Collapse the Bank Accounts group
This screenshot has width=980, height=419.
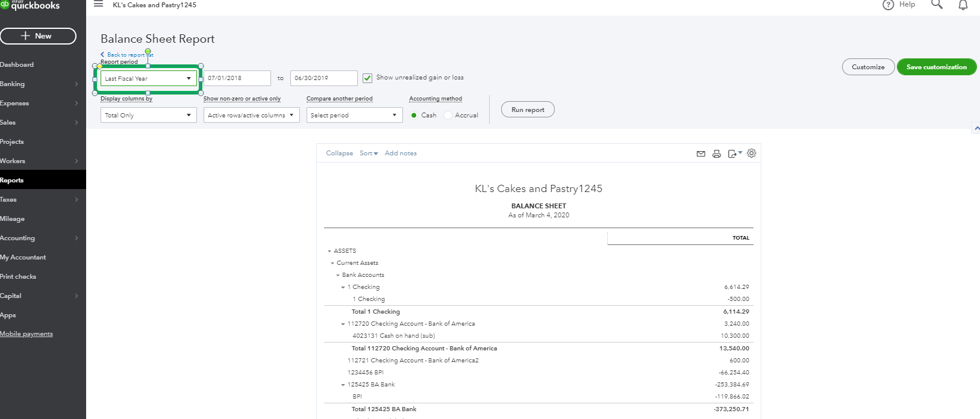click(x=338, y=275)
